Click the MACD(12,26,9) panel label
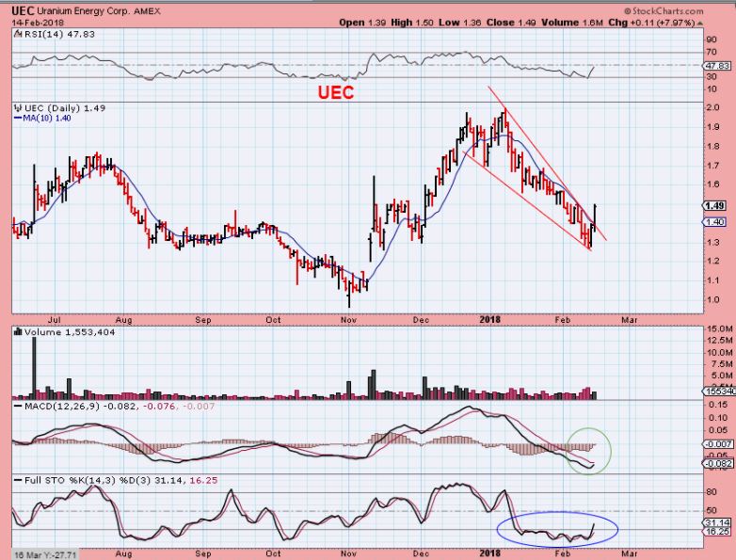Screen dimensions: 736x560 point(62,406)
